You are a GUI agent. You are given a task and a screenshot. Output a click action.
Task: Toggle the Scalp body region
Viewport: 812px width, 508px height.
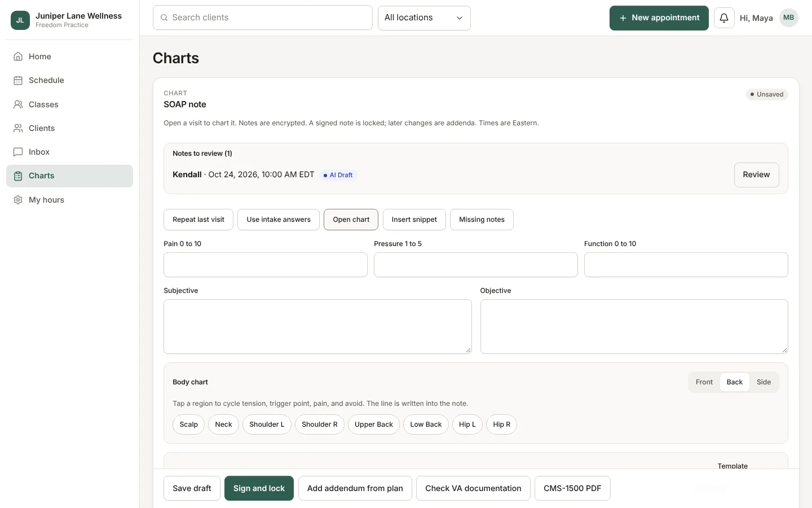(x=189, y=424)
